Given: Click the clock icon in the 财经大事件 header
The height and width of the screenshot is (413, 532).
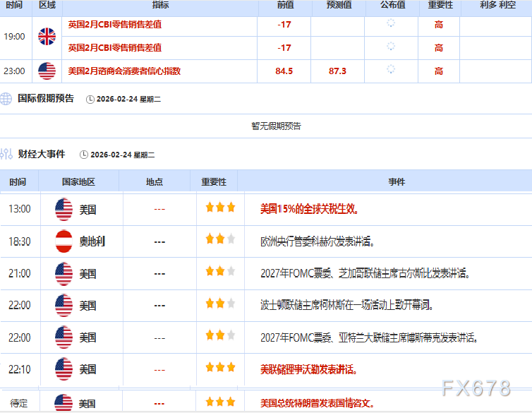Looking at the screenshot, I should click(x=84, y=155).
